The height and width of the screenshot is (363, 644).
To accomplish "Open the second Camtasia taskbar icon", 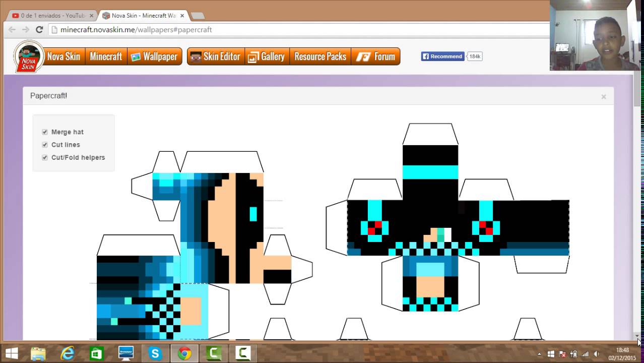I will [243, 353].
